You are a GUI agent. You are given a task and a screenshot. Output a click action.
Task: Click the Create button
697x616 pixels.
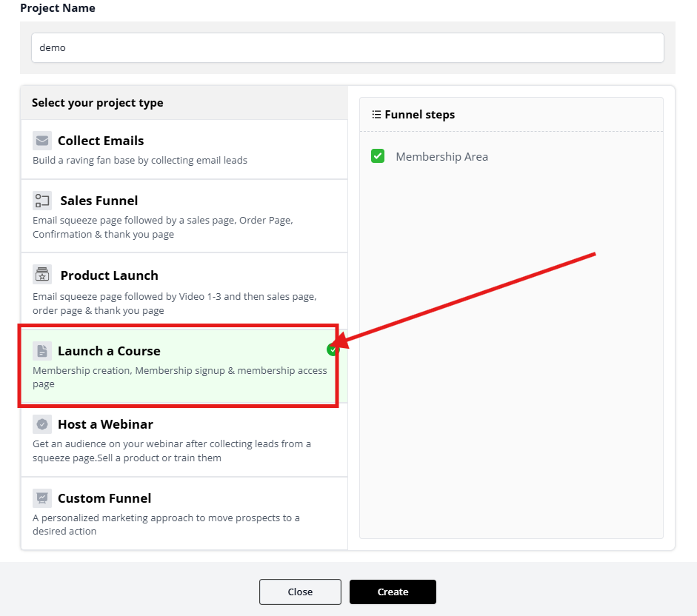(x=393, y=592)
